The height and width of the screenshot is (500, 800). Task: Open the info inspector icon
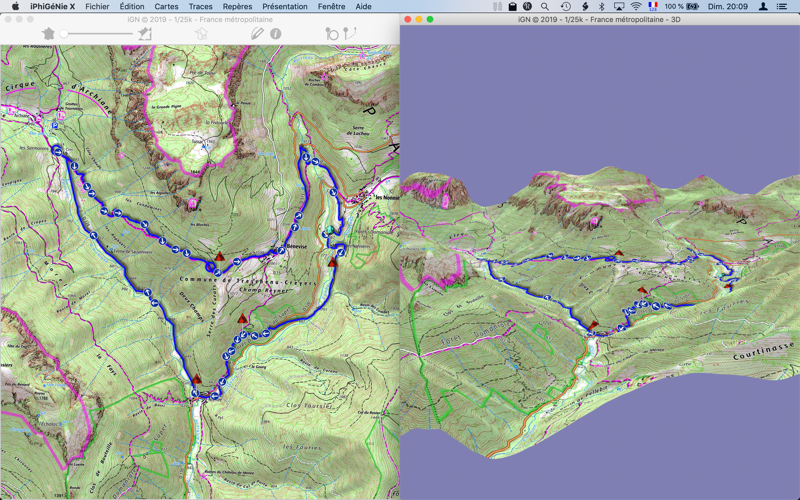coord(276,34)
